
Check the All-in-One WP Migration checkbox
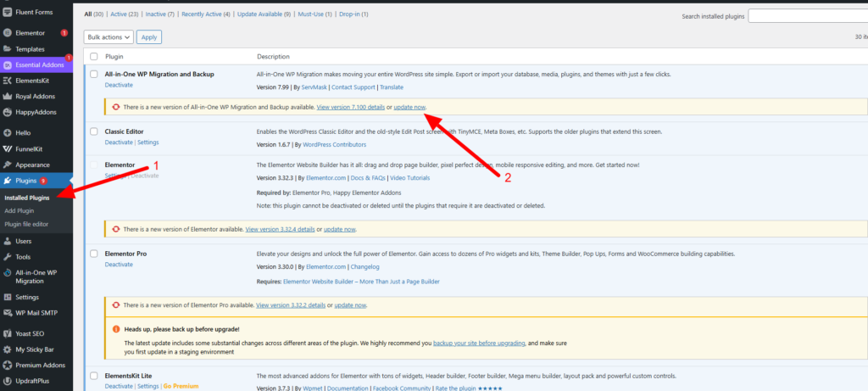(93, 75)
